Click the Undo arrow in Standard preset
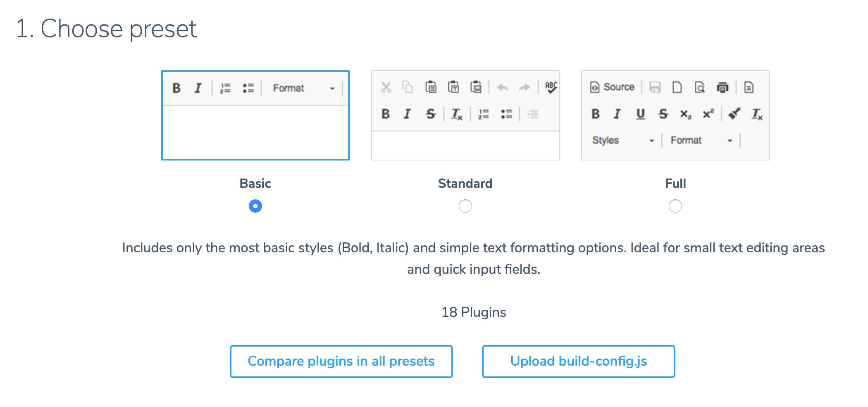Viewport: 868px width, 407px height. (503, 87)
